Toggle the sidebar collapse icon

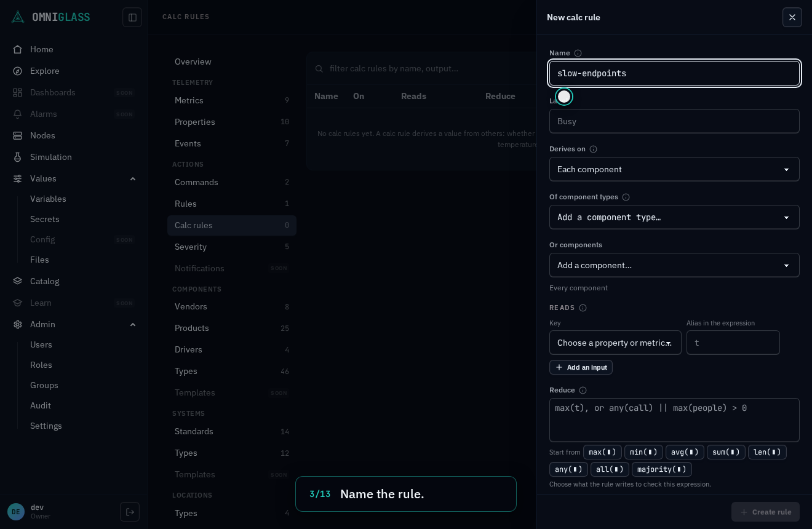pyautogui.click(x=132, y=17)
